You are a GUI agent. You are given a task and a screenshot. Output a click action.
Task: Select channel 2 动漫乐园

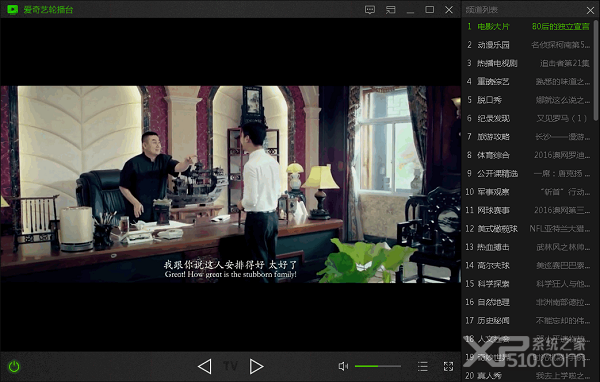528,45
